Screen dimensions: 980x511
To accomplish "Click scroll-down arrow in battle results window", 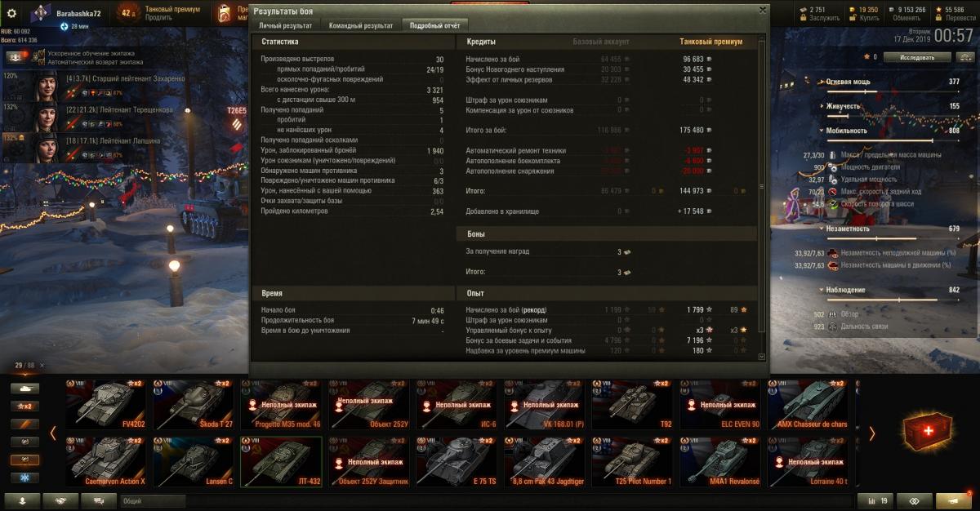I will [x=762, y=357].
